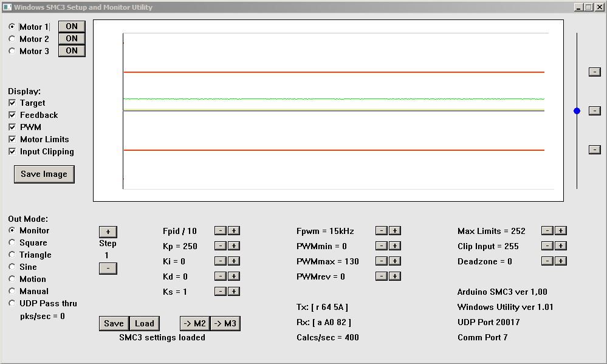Increase Ki value

[x=234, y=261]
